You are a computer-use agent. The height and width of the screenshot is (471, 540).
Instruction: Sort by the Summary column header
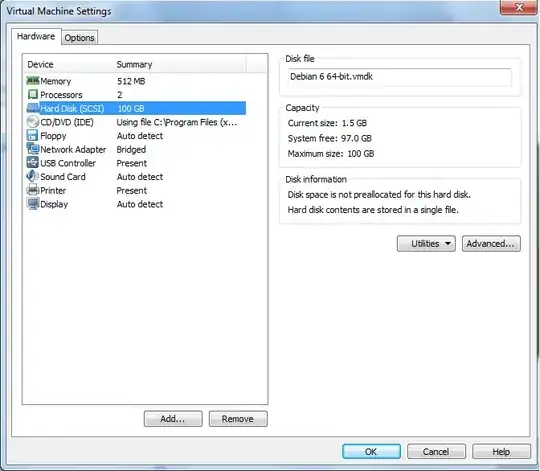[x=134, y=64]
